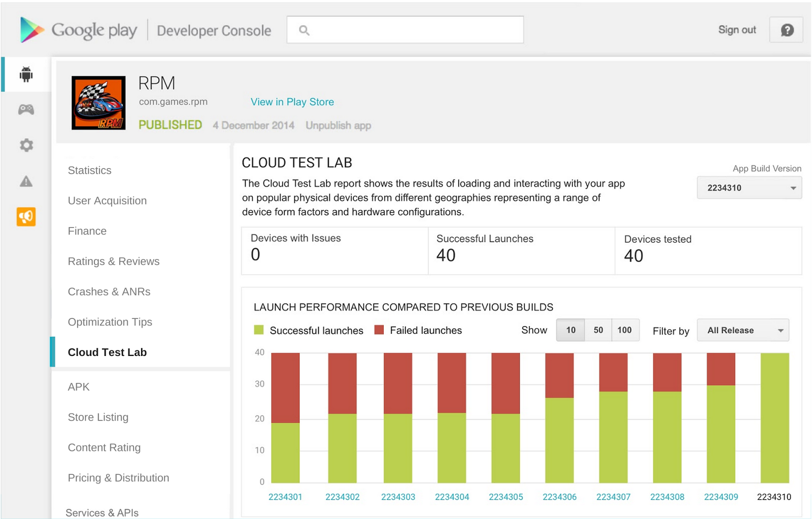This screenshot has width=812, height=519.
Task: Click the search magnifier icon
Action: pyautogui.click(x=304, y=30)
